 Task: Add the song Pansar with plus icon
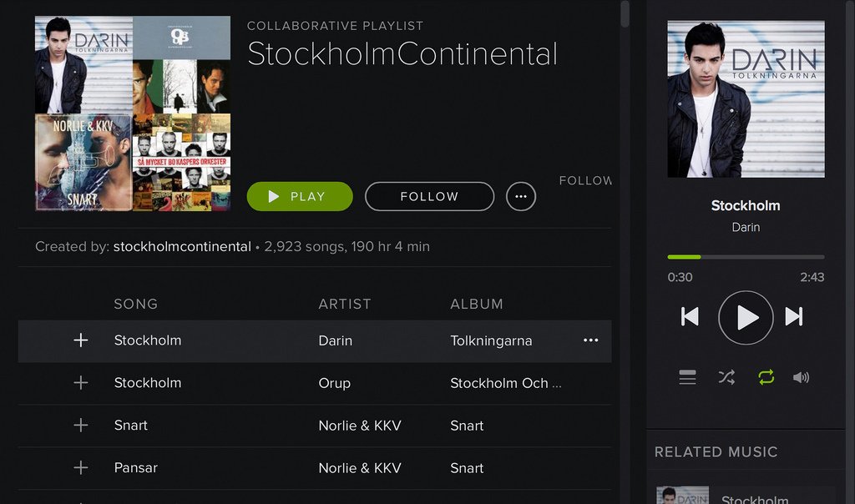click(81, 468)
